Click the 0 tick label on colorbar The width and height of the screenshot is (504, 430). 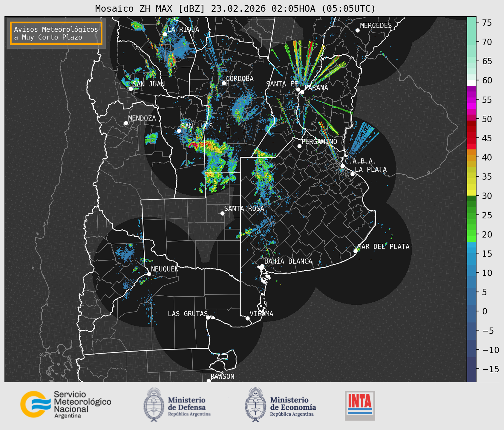(x=485, y=311)
